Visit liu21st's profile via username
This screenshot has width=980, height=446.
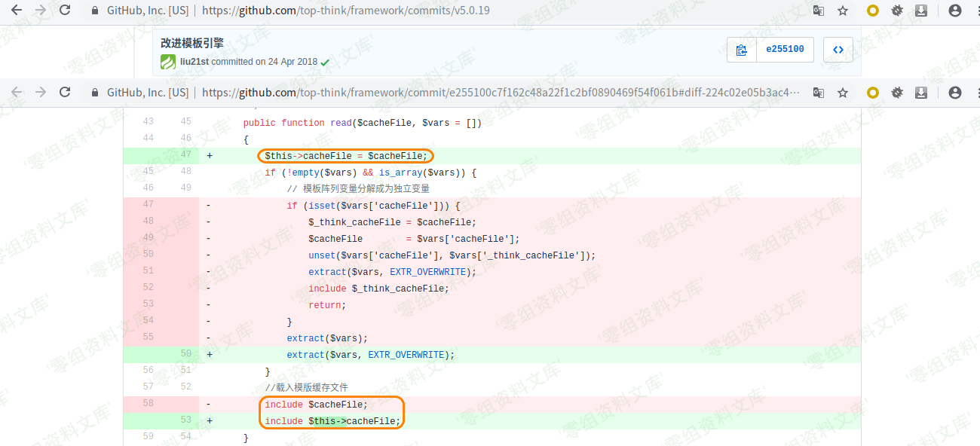click(x=194, y=62)
